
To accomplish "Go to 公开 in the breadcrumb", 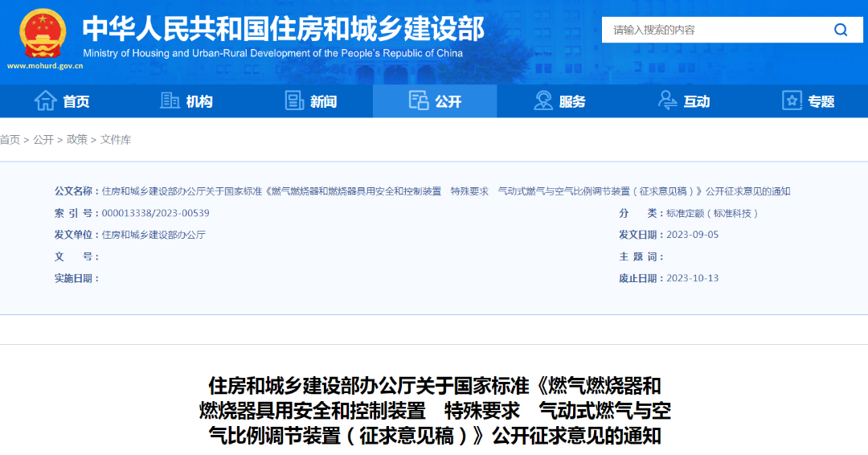I will [43, 140].
